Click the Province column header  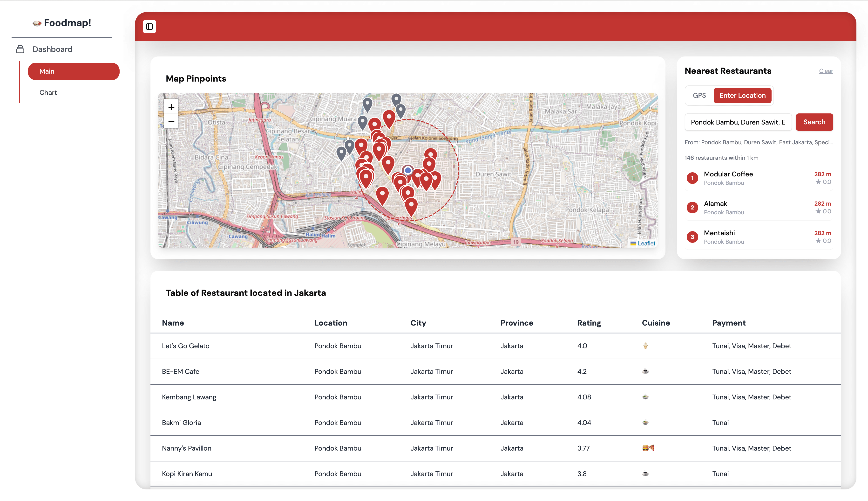(x=517, y=323)
